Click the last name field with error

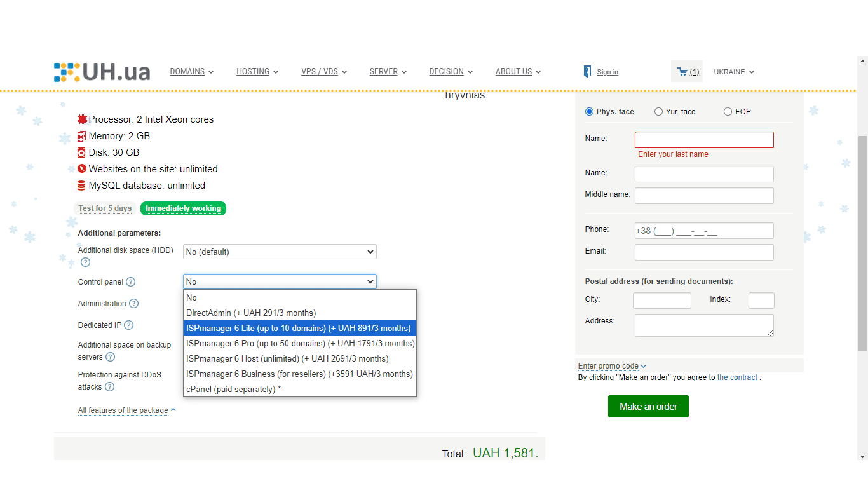click(x=704, y=140)
